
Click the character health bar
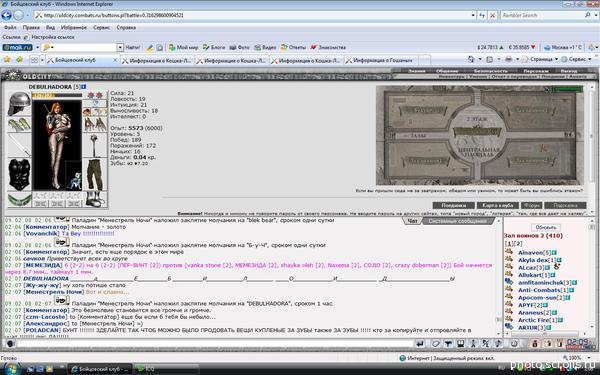tap(57, 95)
